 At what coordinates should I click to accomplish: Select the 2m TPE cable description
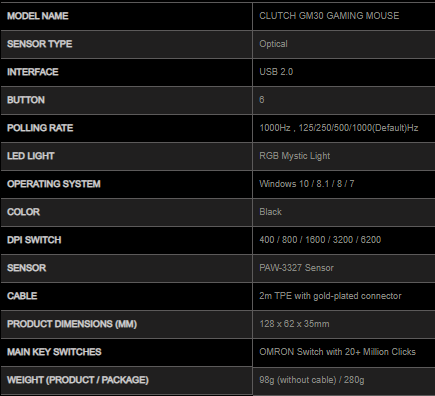(x=330, y=296)
